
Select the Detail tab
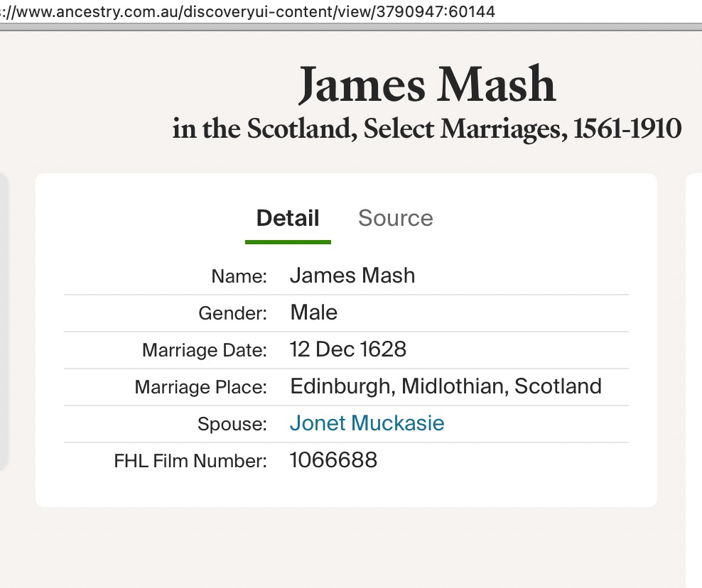point(288,218)
